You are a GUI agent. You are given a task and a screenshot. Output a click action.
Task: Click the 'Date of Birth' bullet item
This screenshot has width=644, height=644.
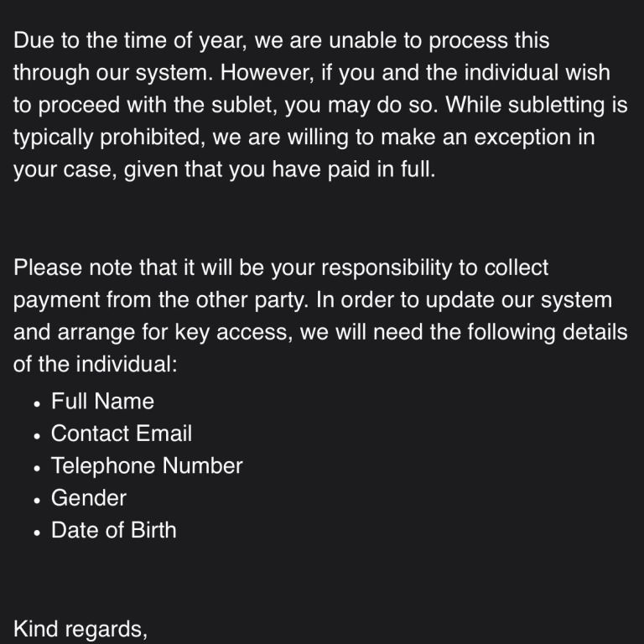pos(114,530)
